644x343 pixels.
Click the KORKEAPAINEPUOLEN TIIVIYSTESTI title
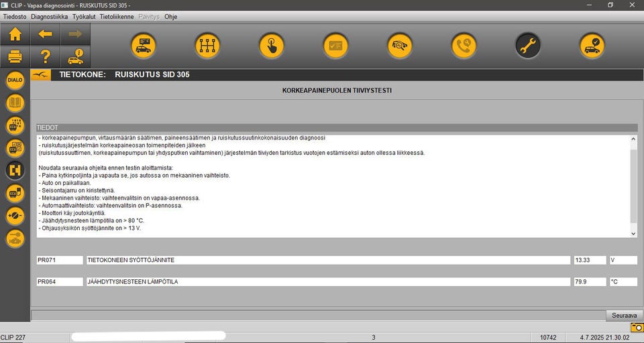(337, 90)
